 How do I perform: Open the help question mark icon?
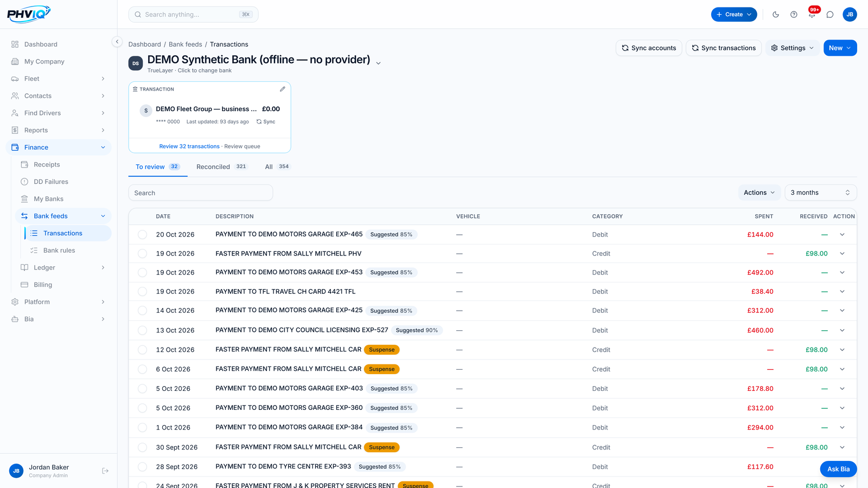point(794,15)
